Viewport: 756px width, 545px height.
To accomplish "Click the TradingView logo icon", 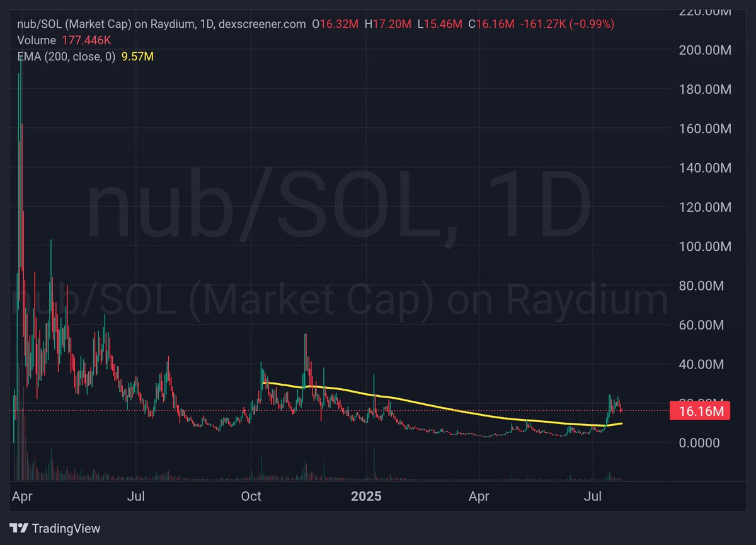I will 19,528.
